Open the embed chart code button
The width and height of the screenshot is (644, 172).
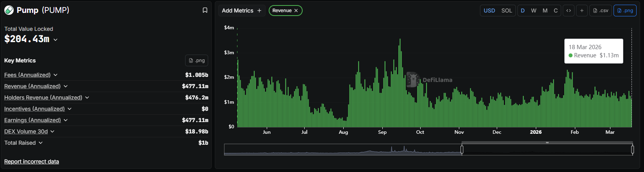pyautogui.click(x=569, y=11)
